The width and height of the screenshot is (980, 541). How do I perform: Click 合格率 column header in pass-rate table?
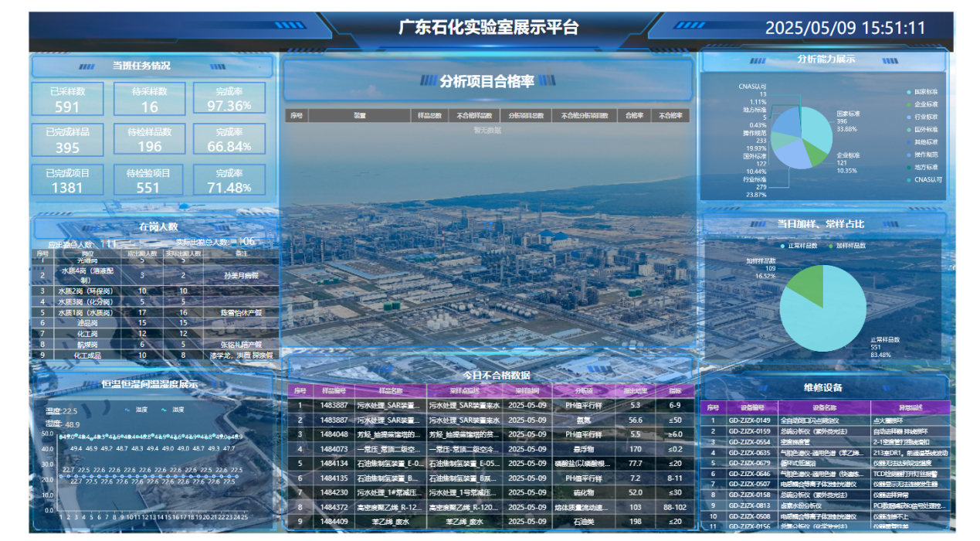[x=633, y=116]
